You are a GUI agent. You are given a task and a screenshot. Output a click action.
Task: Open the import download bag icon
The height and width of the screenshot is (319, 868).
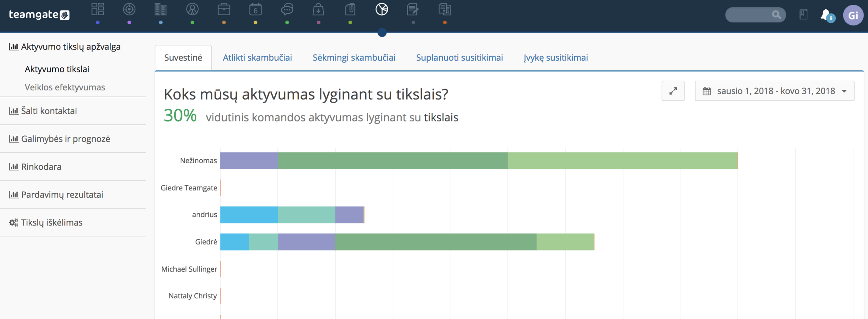click(x=318, y=9)
